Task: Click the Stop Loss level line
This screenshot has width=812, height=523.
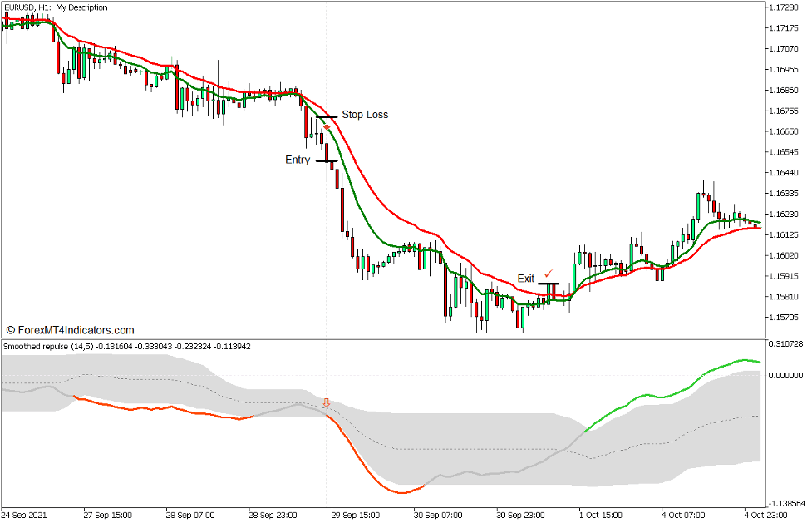Action: tap(327, 116)
